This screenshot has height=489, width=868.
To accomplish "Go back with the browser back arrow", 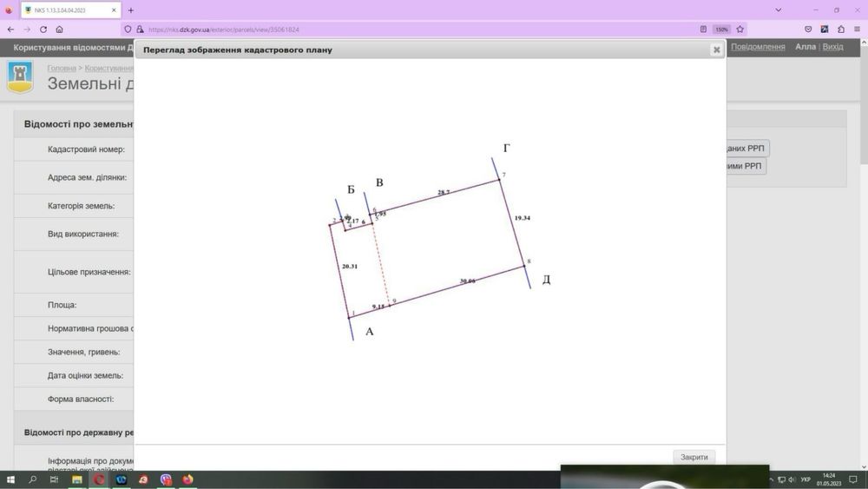I will [10, 30].
